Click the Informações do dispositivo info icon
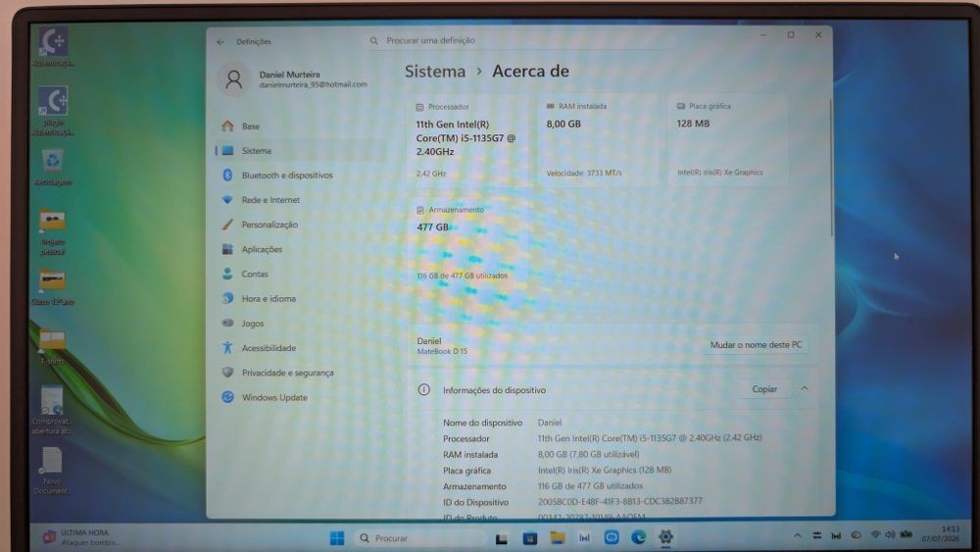The height and width of the screenshot is (552, 980). pyautogui.click(x=423, y=389)
